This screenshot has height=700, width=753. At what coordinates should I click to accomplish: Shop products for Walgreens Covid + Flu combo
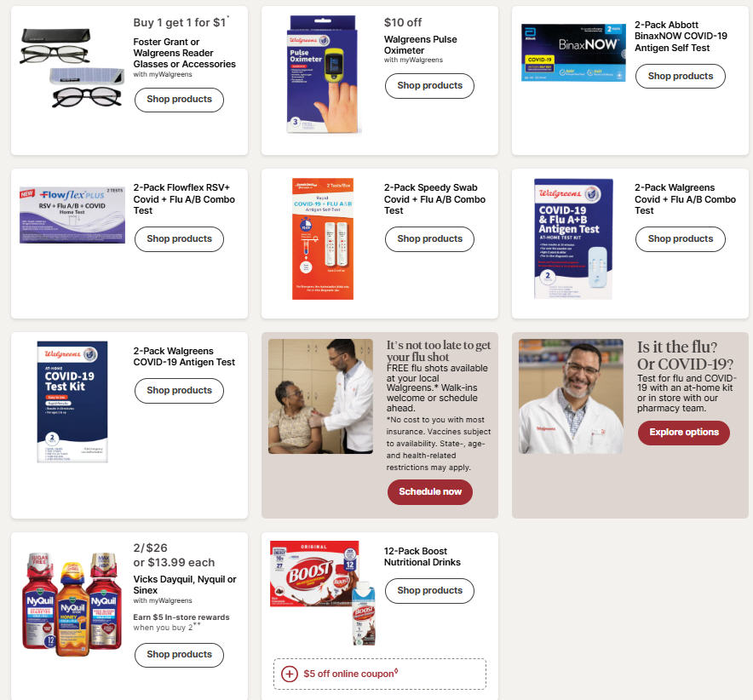point(680,238)
